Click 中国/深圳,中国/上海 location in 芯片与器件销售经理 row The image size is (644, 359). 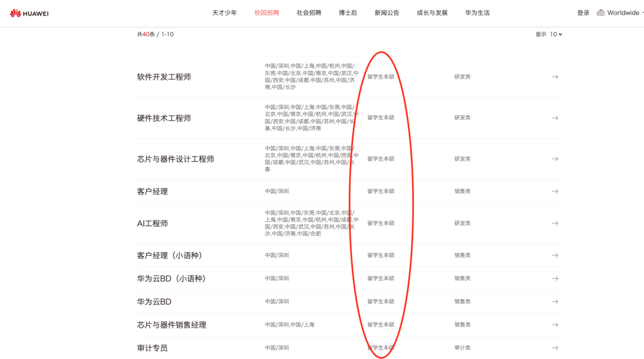pos(290,325)
